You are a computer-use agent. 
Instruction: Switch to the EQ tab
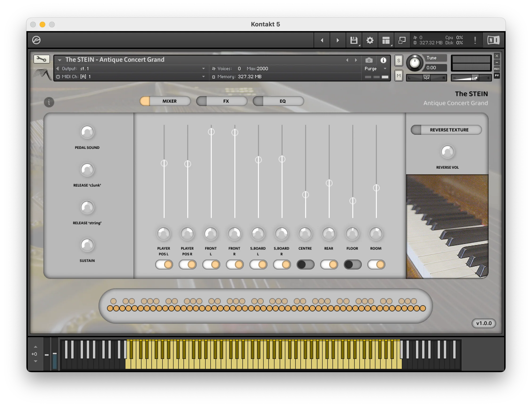coord(278,101)
